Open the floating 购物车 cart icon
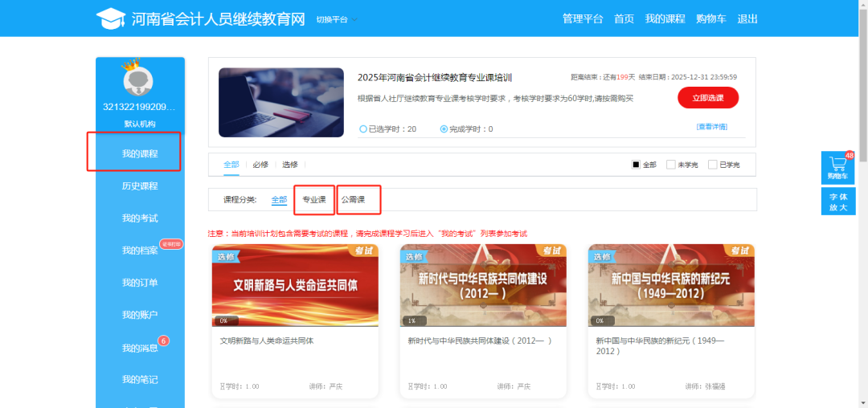Screen dimensions: 868x408 837,166
